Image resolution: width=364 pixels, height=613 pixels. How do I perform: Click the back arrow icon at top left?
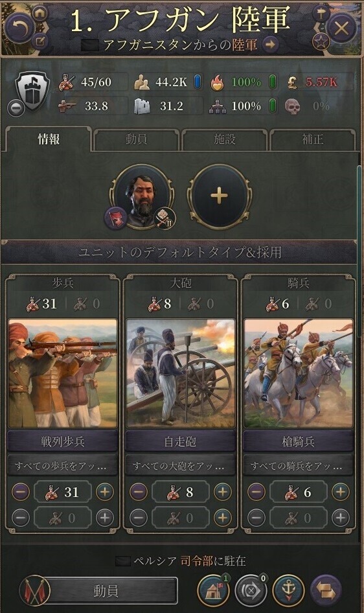[x=18, y=27]
